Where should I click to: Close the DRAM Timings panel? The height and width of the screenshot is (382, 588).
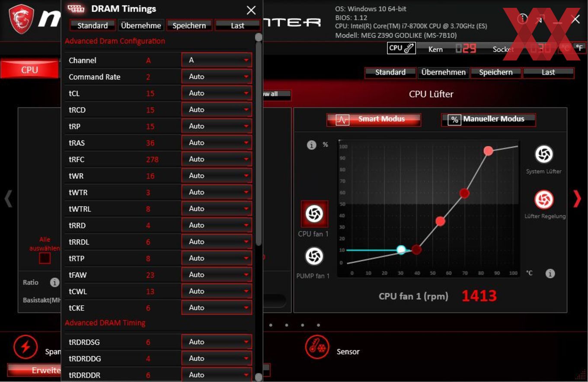coord(251,10)
